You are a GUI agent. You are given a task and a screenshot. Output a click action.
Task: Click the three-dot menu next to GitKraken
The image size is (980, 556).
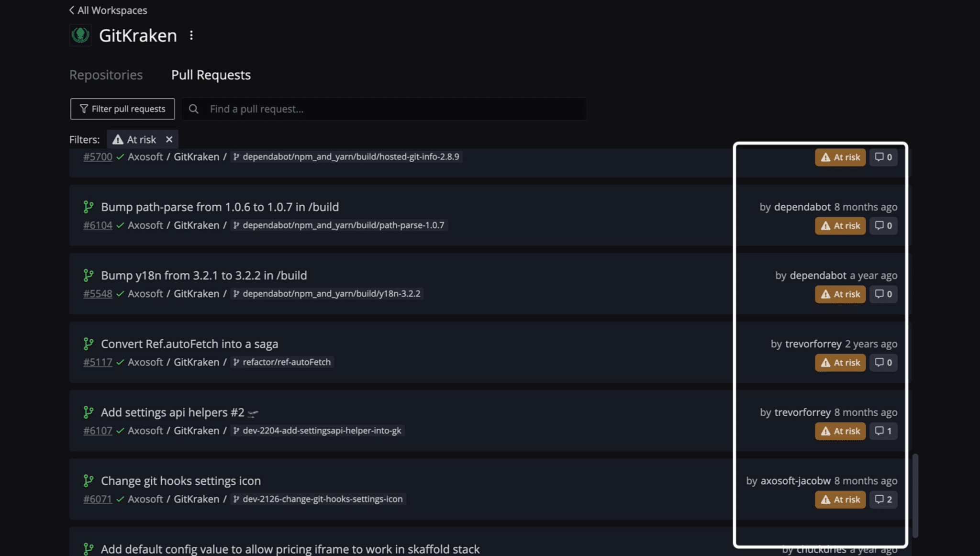pos(191,35)
